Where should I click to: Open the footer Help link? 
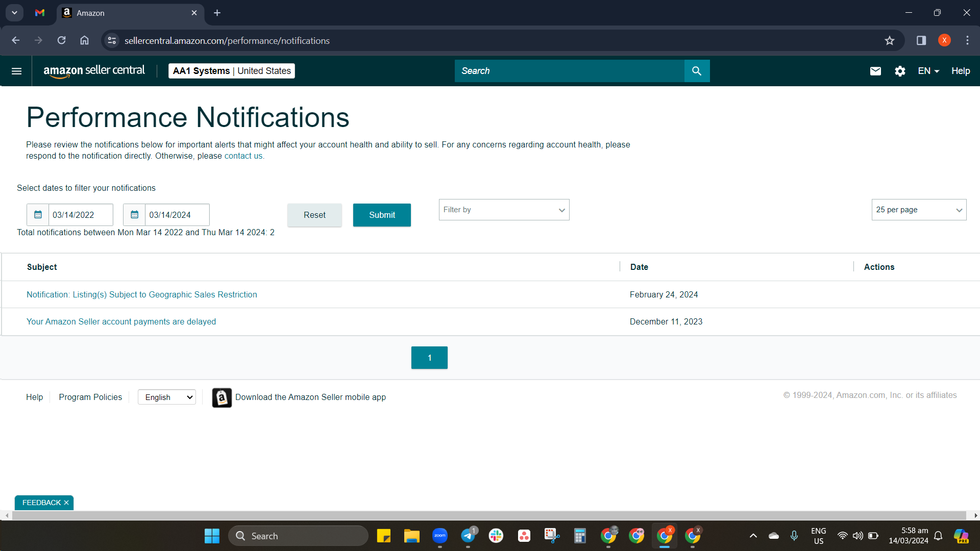point(35,397)
